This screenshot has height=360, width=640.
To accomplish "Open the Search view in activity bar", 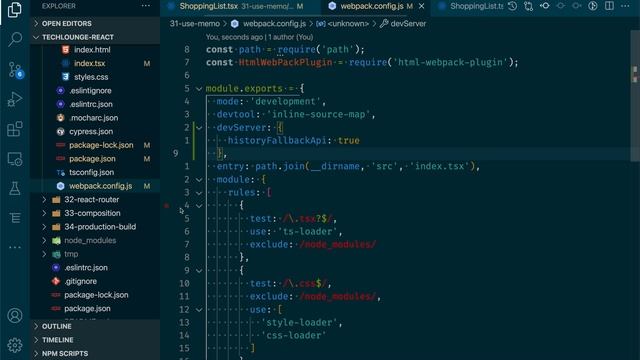I will click(15, 40).
